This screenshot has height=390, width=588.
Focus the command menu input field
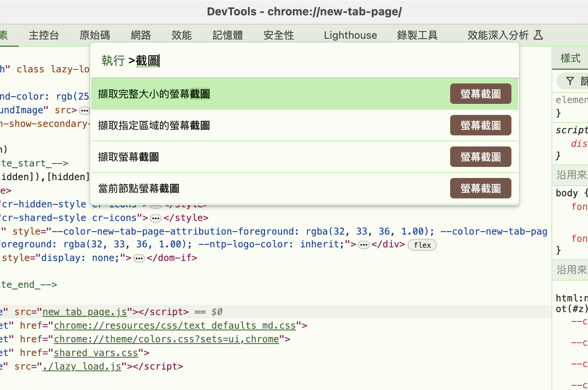305,60
